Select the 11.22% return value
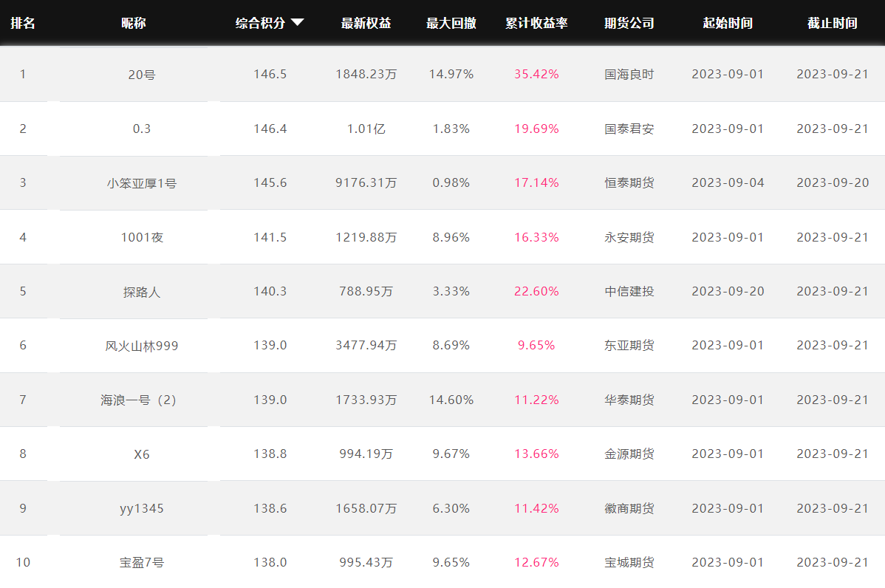Viewport: 885px width, 588px height. coord(536,400)
